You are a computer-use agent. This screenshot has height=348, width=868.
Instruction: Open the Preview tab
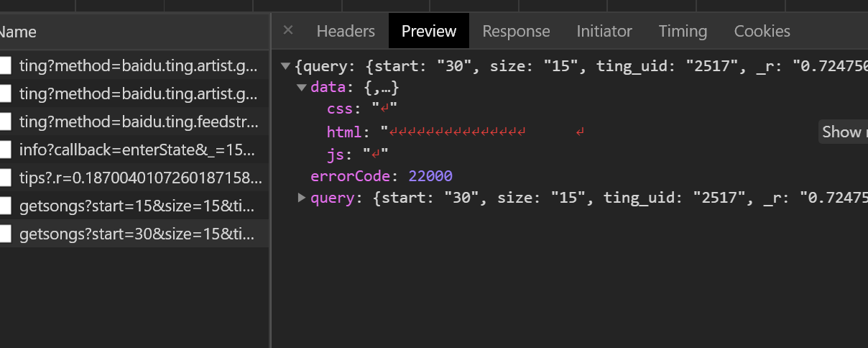pos(429,31)
